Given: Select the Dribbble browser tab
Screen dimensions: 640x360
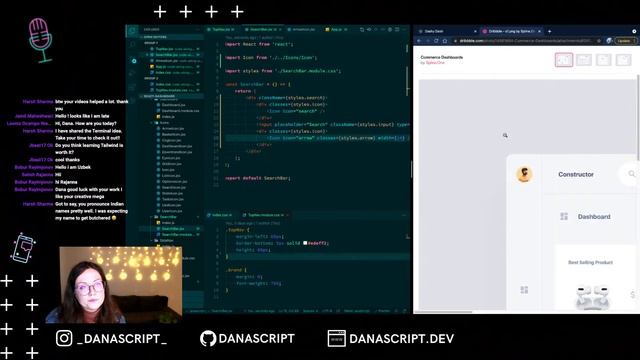Looking at the screenshot, I should click(x=511, y=31).
